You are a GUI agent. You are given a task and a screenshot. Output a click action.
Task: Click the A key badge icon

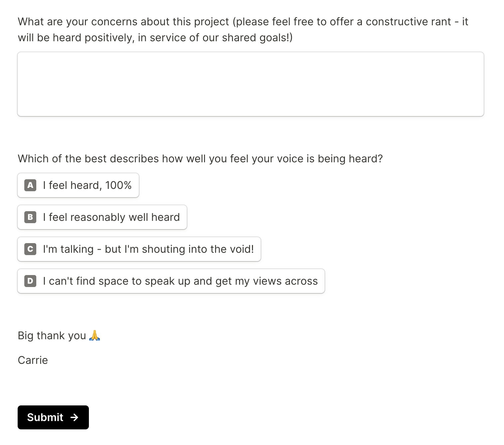tap(30, 185)
